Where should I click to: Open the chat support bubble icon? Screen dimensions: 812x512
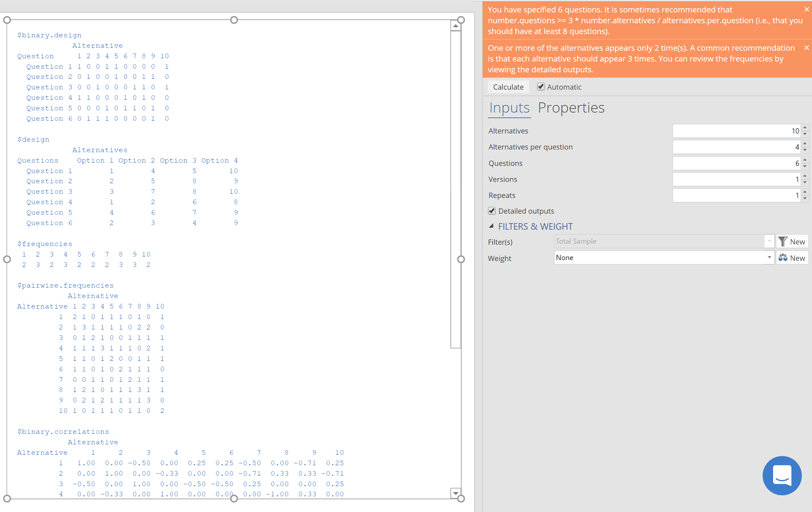[782, 475]
